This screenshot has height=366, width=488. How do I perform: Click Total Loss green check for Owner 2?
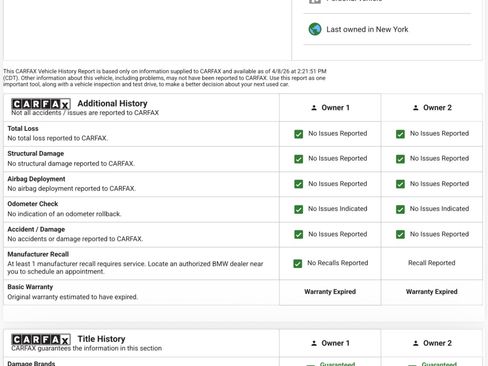[x=400, y=134]
